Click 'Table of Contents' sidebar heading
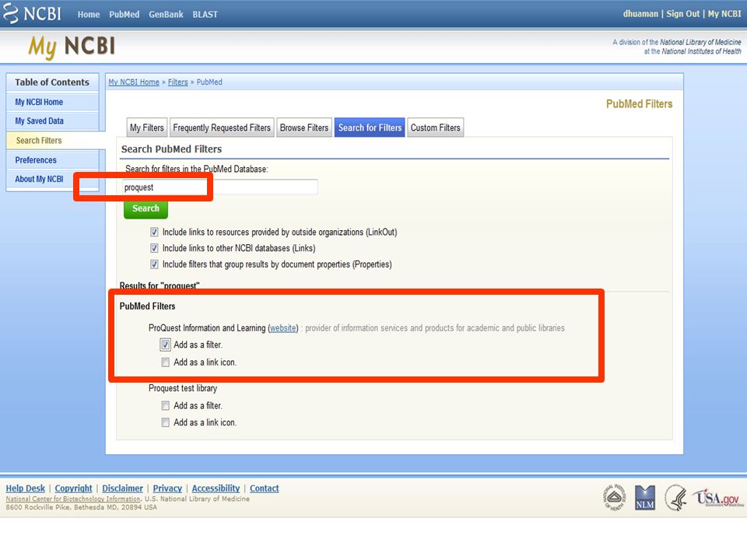The height and width of the screenshot is (560, 747). (x=52, y=82)
